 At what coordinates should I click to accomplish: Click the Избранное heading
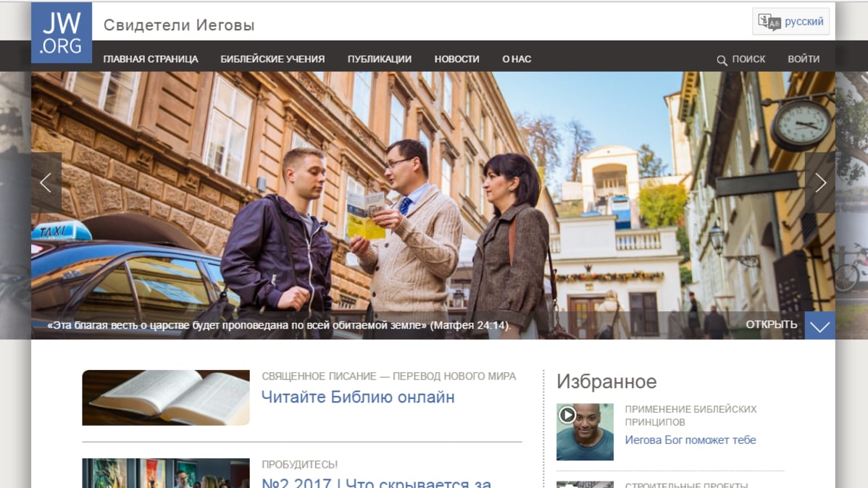tap(606, 382)
